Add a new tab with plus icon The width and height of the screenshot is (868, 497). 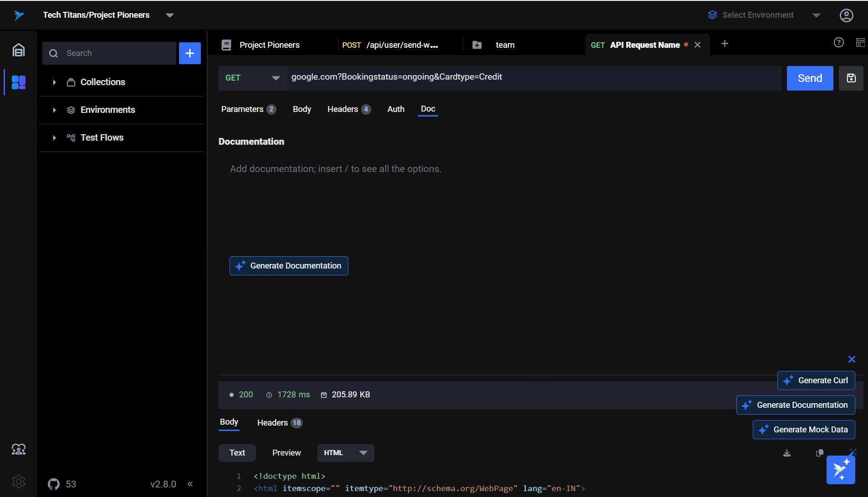click(x=725, y=44)
